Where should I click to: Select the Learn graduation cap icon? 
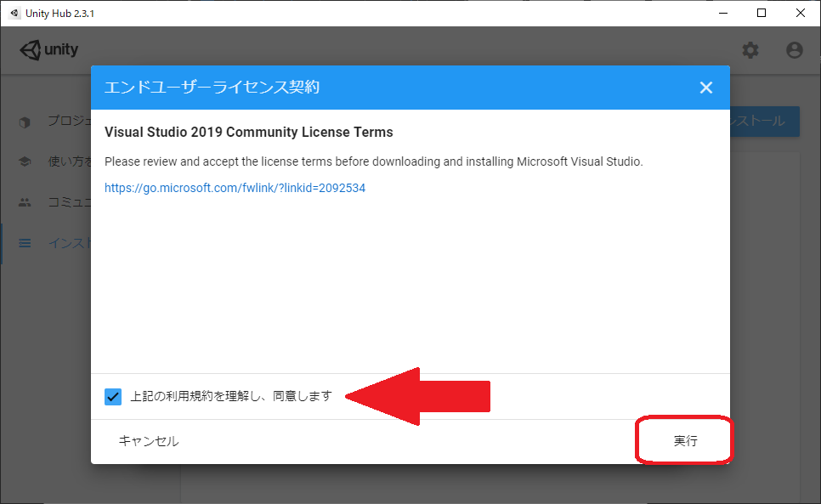tap(25, 161)
